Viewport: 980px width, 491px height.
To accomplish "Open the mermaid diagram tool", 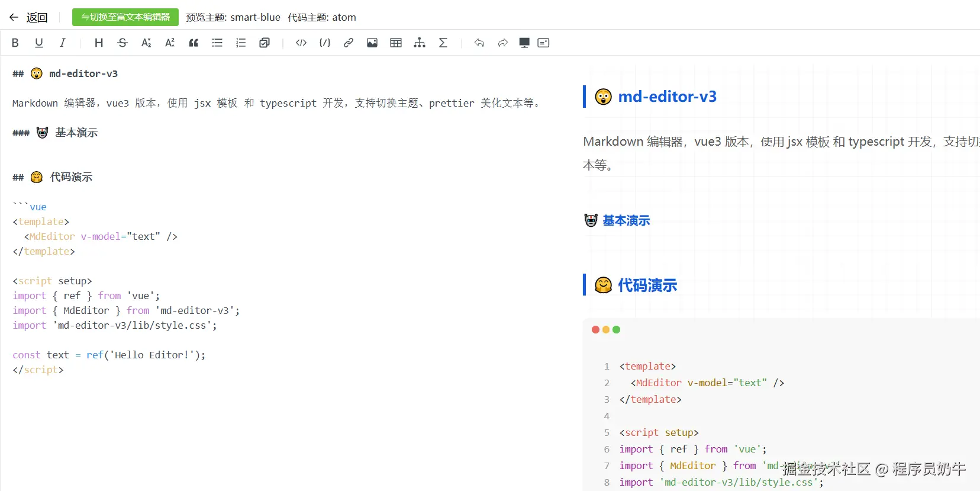I will click(420, 43).
